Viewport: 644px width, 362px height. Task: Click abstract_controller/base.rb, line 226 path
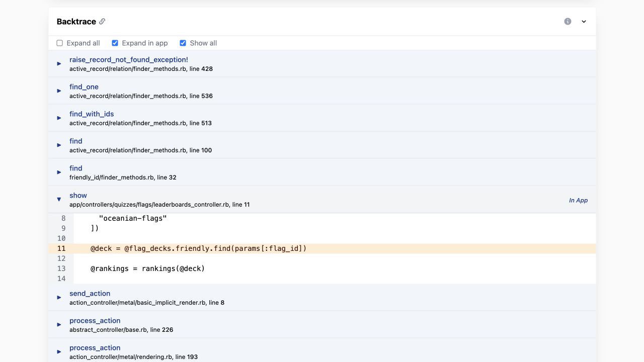tap(121, 330)
